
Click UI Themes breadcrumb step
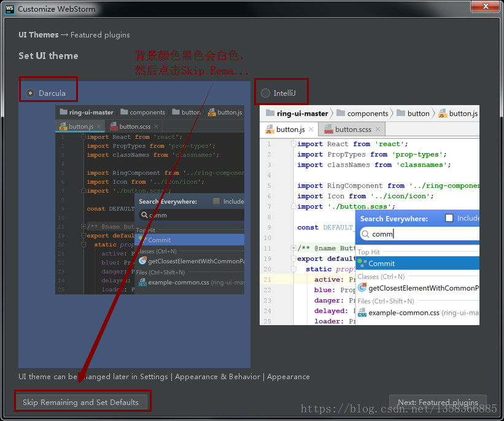click(x=39, y=35)
